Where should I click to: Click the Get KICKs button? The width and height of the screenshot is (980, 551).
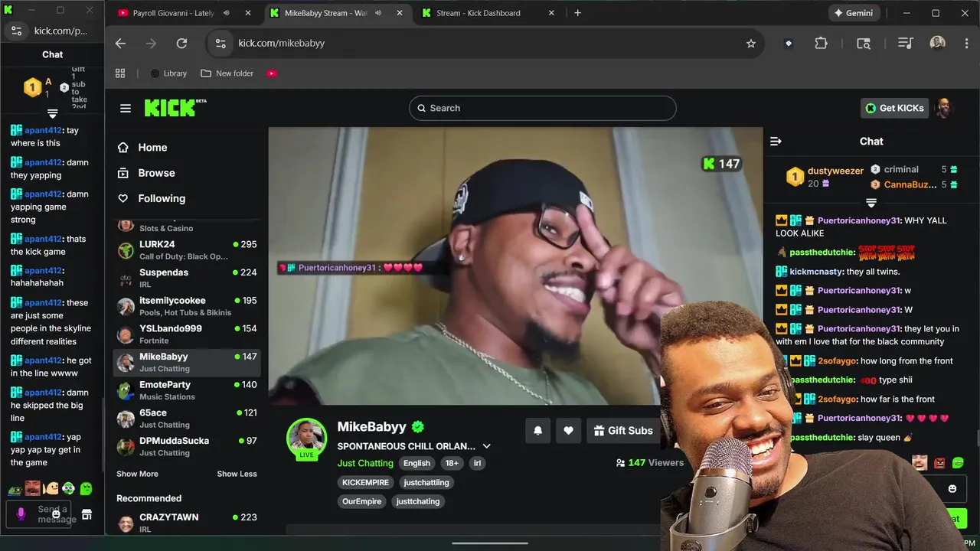coord(894,108)
